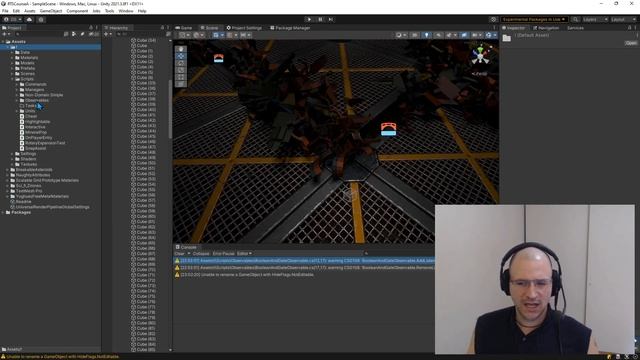Switch to the Project Settings tab
This screenshot has height=360, width=640.
click(x=244, y=28)
